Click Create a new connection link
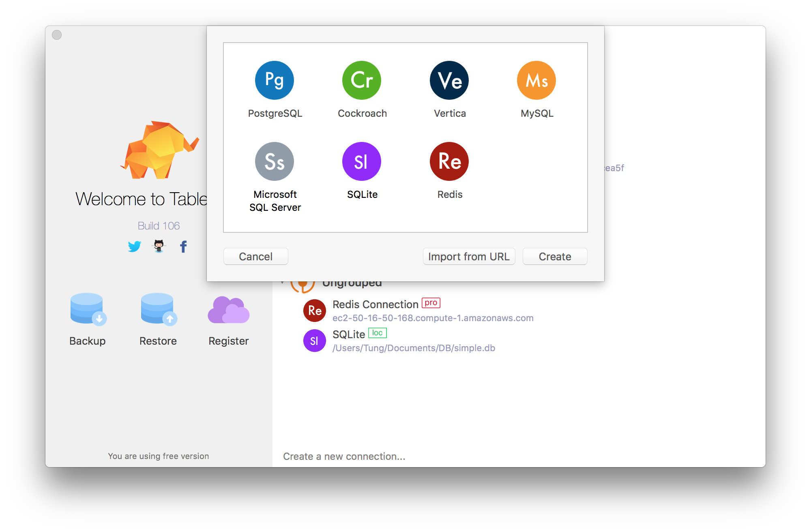The image size is (811, 532). click(344, 457)
